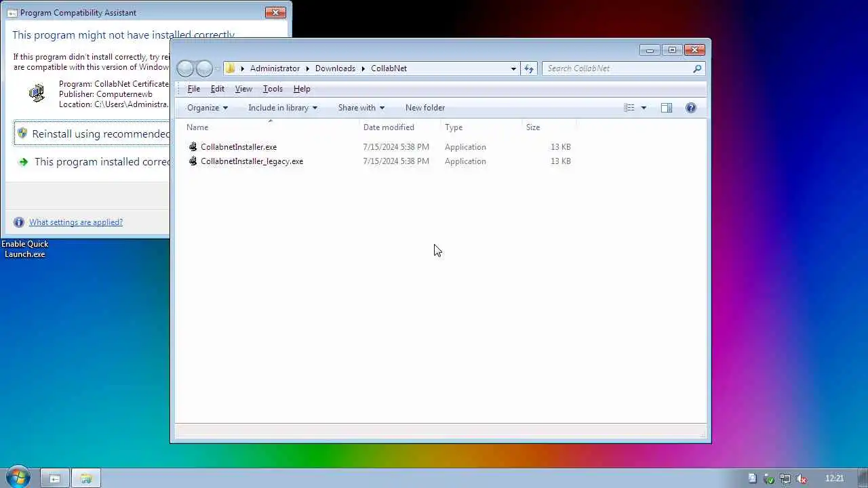Expand the view options dropdown arrow
This screenshot has width=868, height=488.
(644, 108)
